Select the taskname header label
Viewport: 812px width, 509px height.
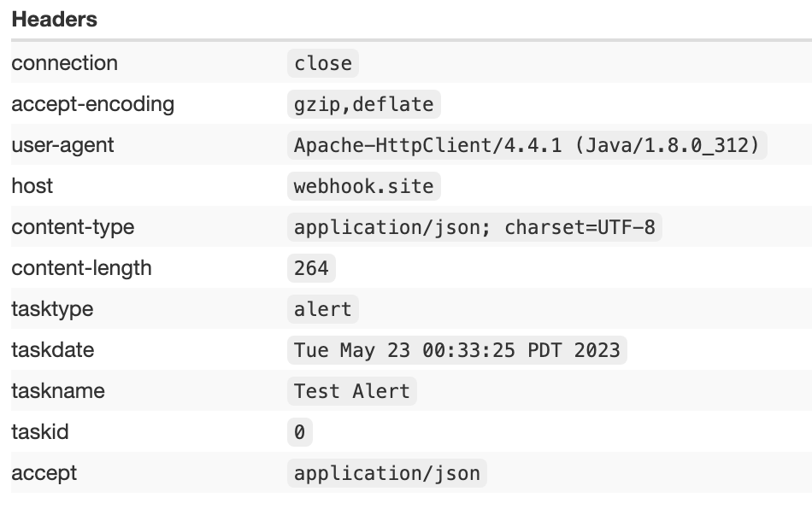pyautogui.click(x=58, y=391)
